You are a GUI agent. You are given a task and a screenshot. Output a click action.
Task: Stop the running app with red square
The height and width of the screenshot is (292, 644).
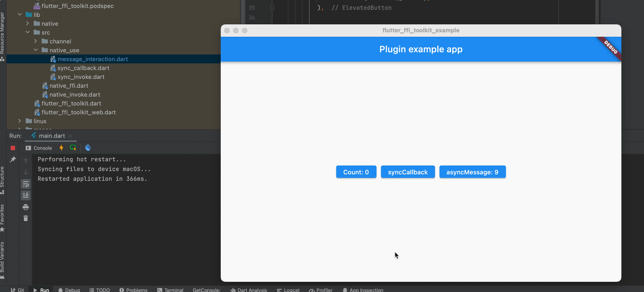(x=13, y=148)
